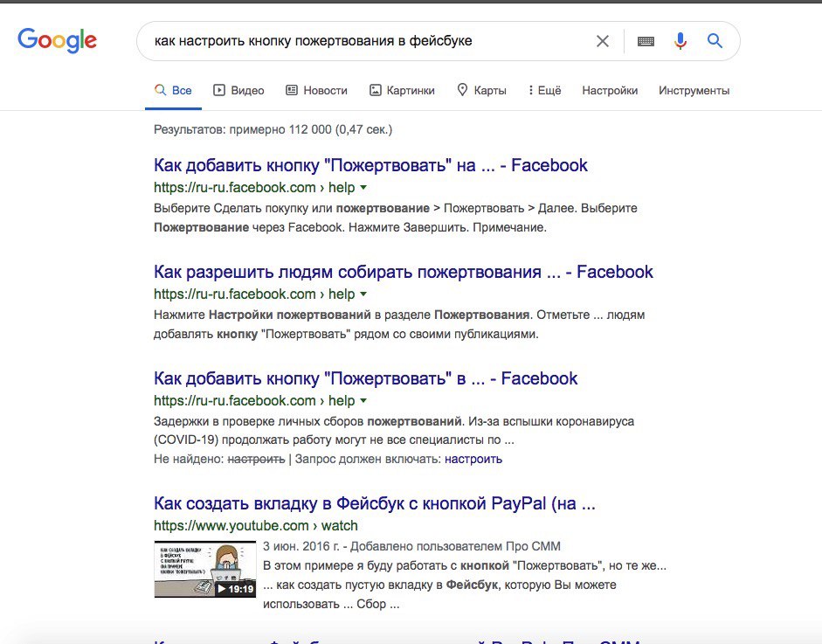822x644 pixels.
Task: Switch to the Видео tab
Action: pos(238,90)
